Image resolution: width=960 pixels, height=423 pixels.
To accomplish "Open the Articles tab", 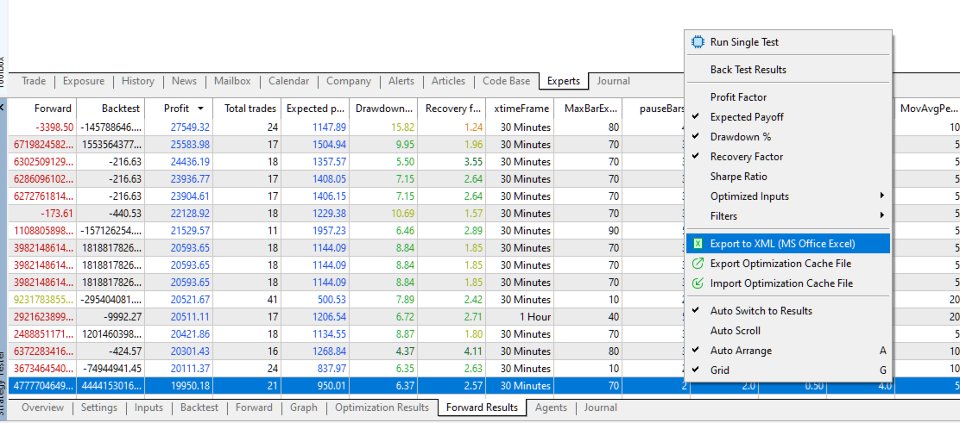I will pyautogui.click(x=448, y=81).
